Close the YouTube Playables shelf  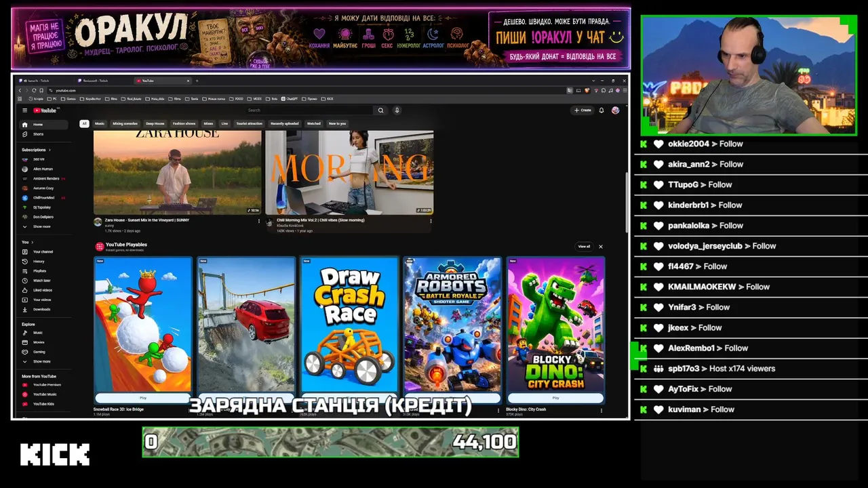600,247
